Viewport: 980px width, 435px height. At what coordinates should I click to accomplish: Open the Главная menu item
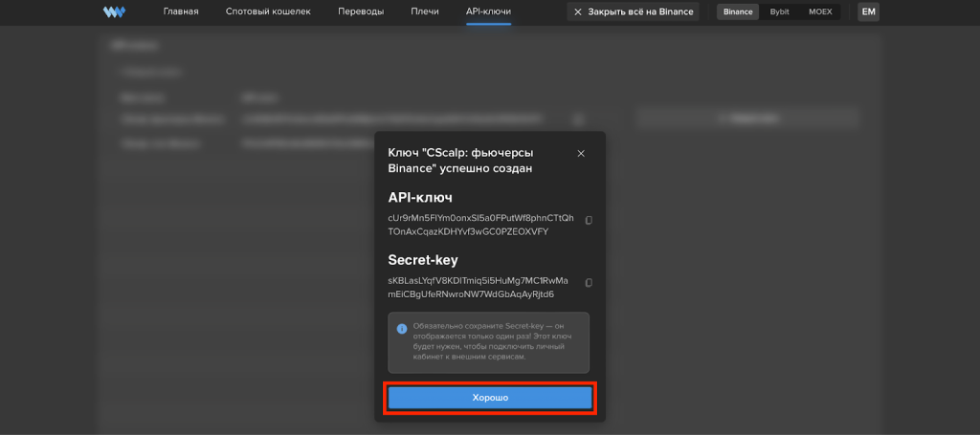181,11
